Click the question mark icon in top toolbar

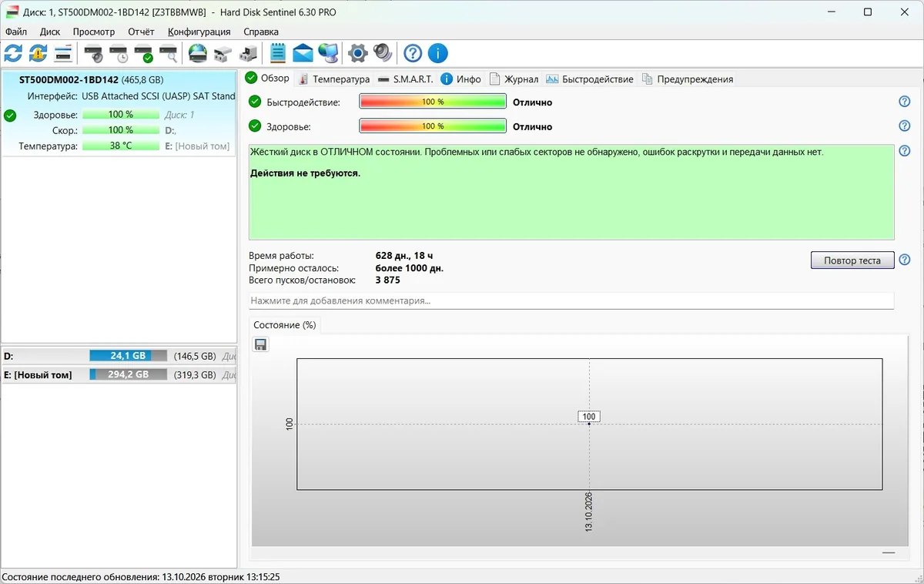pos(413,53)
